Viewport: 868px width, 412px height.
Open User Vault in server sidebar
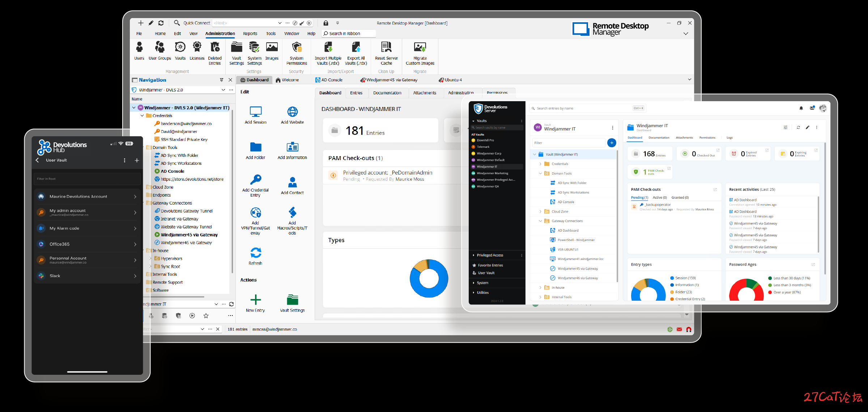[486, 273]
